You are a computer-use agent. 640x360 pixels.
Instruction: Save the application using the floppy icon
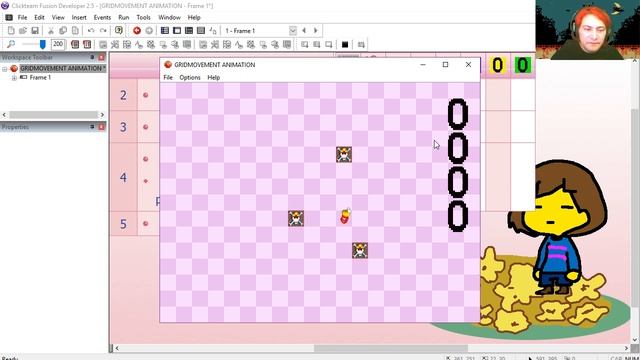[x=35, y=31]
